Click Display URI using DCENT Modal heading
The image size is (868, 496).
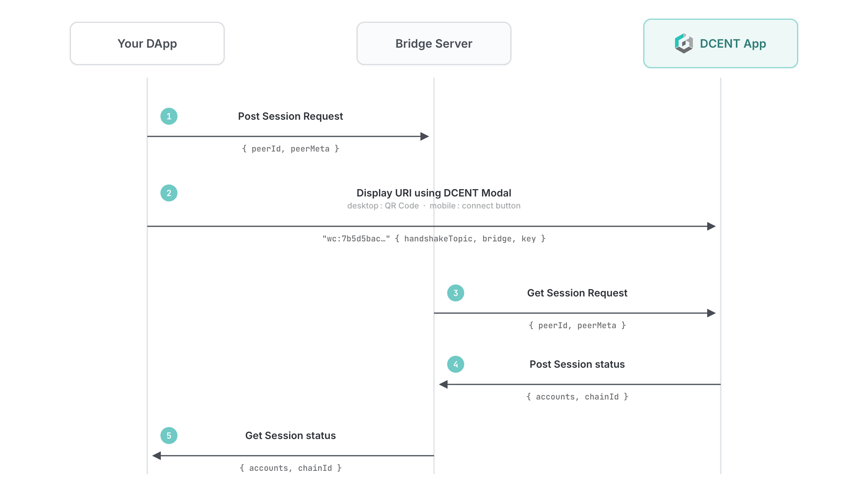434,193
